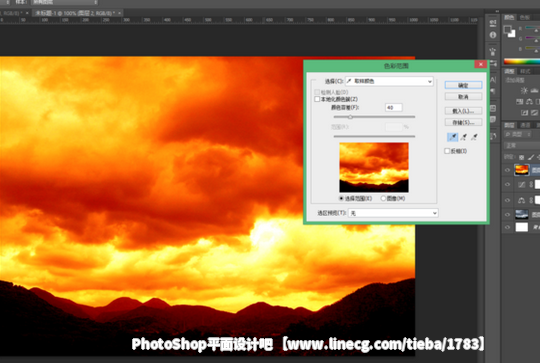
Task: Click the 颜色容差 fuzziness slider handle
Action: tap(350, 117)
